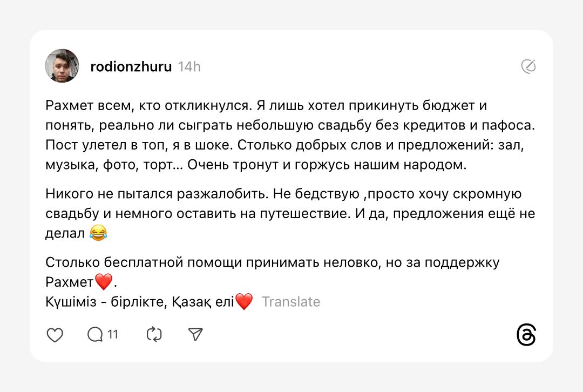Click the circled pencil icon at top right
This screenshot has height=392, width=583.
coord(528,66)
